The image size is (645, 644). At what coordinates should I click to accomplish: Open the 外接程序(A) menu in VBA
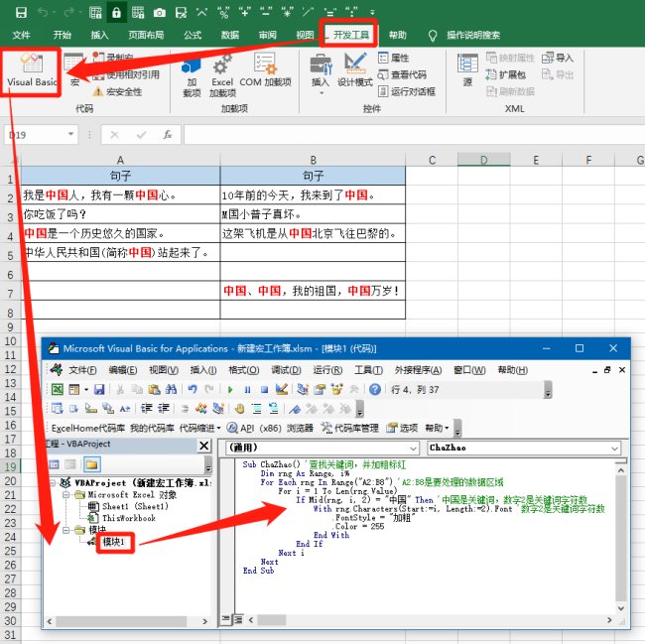coord(418,370)
